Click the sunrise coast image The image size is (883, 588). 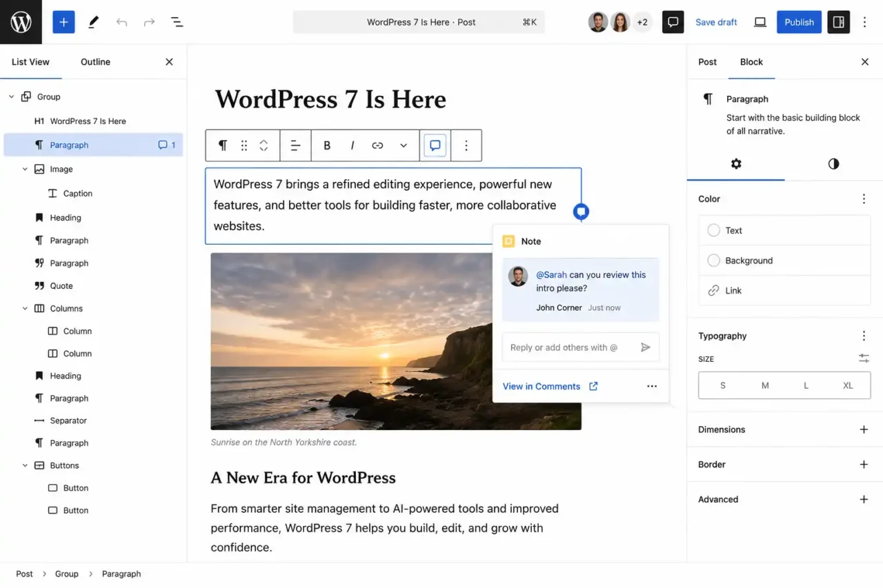coord(396,341)
